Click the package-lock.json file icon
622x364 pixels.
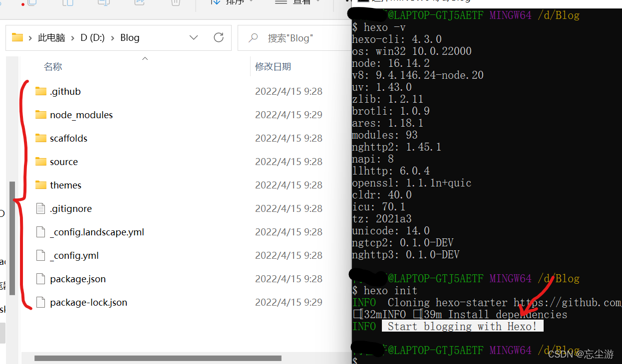tap(41, 302)
